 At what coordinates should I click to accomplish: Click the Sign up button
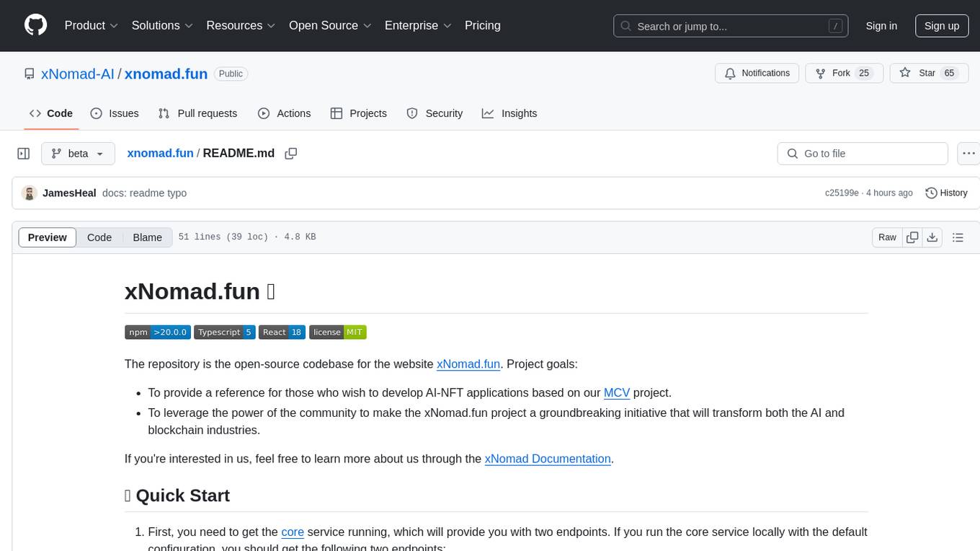pos(942,26)
